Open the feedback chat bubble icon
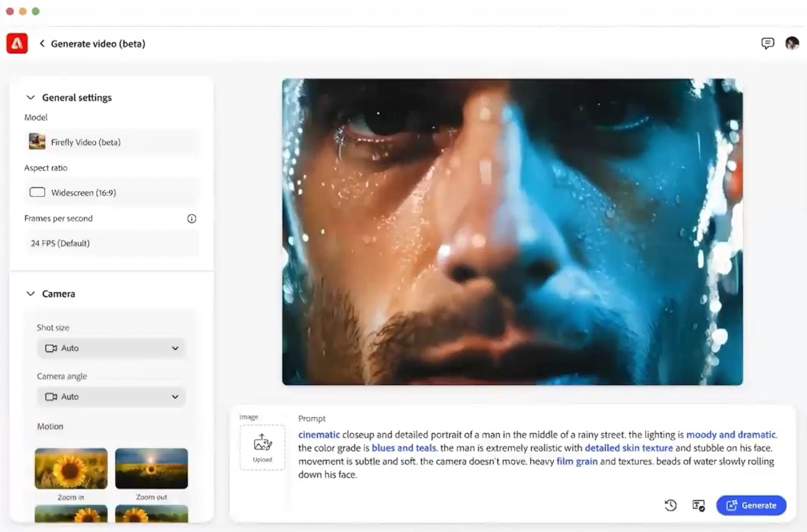 click(x=767, y=43)
